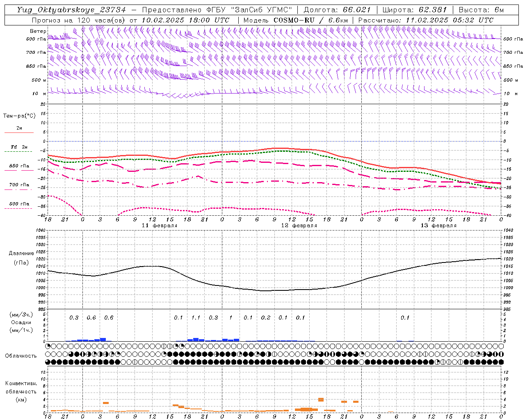Viewport: 525px width, 420px height.
Task: Click the Рассчитано: 11.02.2025 05:32 UTC text
Action: pyautogui.click(x=426, y=20)
